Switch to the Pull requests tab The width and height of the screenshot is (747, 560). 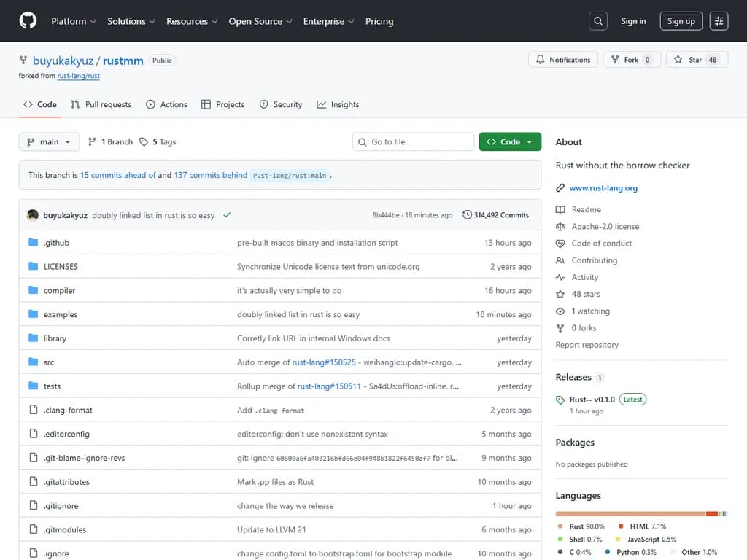pos(101,104)
